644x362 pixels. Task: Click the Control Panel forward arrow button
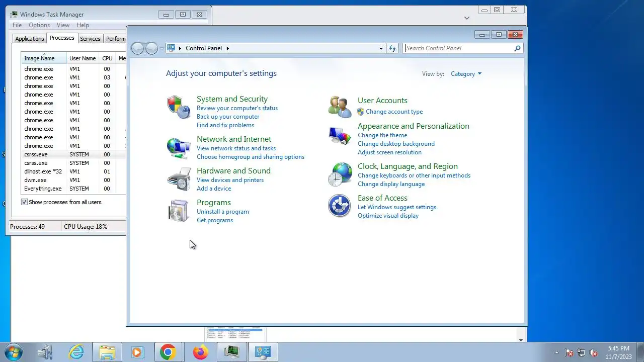point(151,48)
